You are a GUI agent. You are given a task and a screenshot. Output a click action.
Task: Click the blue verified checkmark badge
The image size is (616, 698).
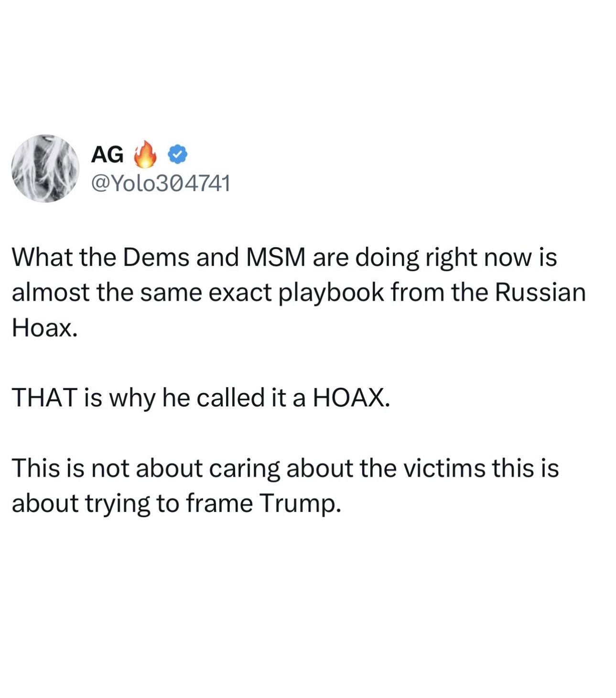[x=177, y=154]
